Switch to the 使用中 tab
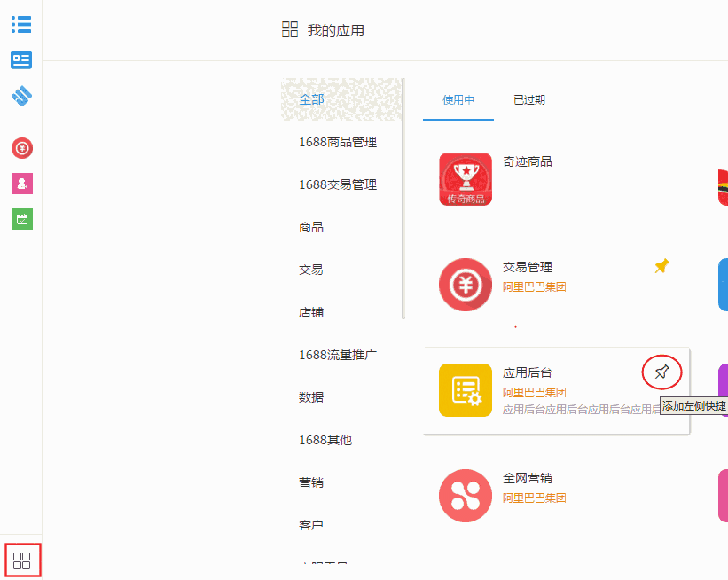 pyautogui.click(x=458, y=99)
